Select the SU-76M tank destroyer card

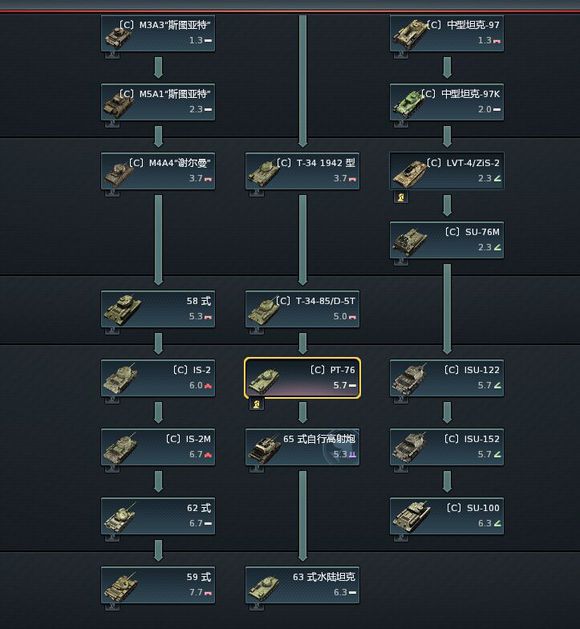[x=447, y=240]
